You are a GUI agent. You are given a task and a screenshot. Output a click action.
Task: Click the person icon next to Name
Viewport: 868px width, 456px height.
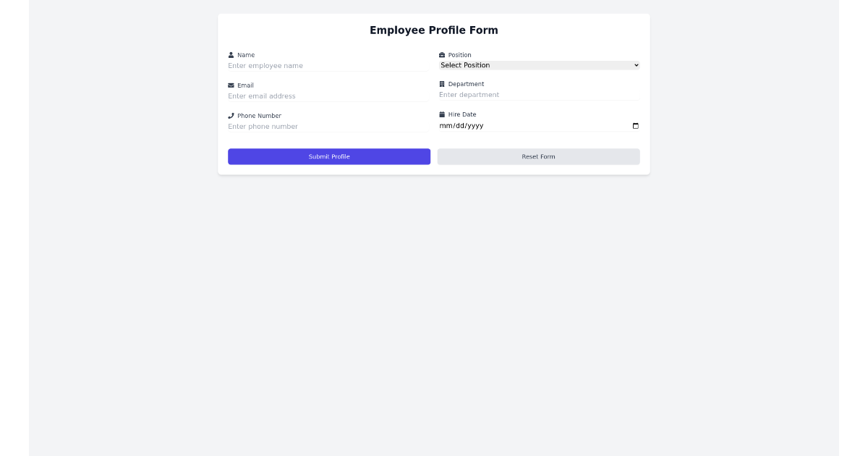pyautogui.click(x=231, y=54)
